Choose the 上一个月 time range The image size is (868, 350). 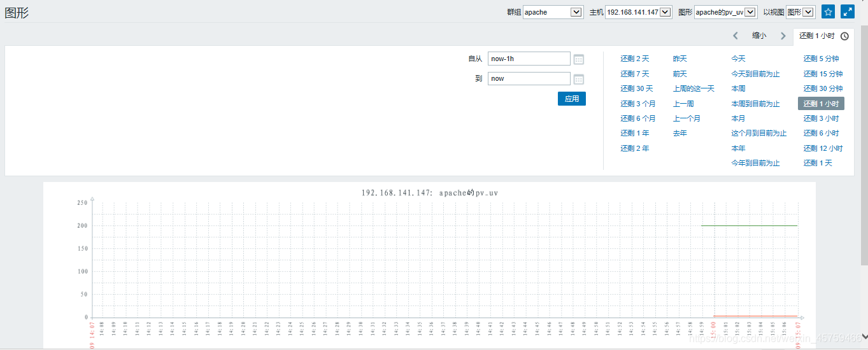point(687,118)
